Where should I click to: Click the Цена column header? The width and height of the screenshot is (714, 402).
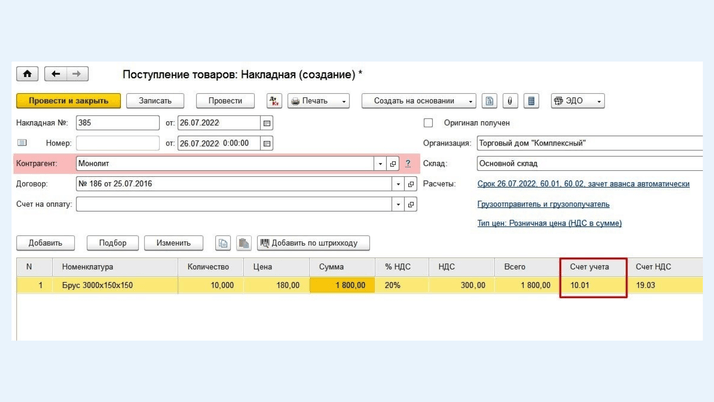[x=276, y=267]
